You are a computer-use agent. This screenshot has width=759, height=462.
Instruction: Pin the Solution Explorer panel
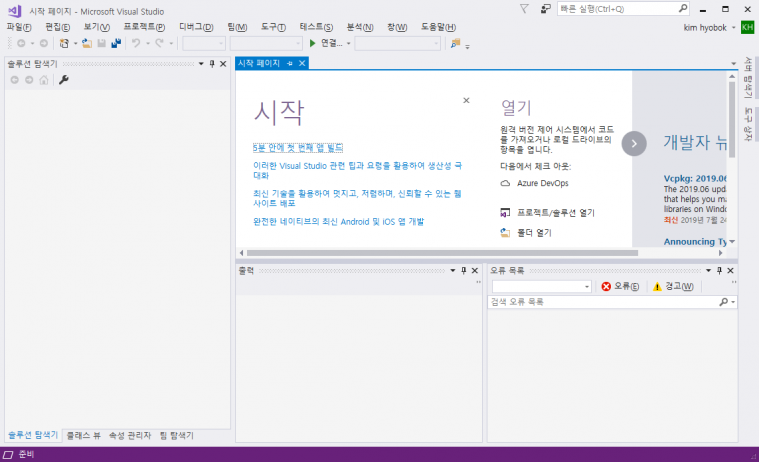[x=212, y=63]
